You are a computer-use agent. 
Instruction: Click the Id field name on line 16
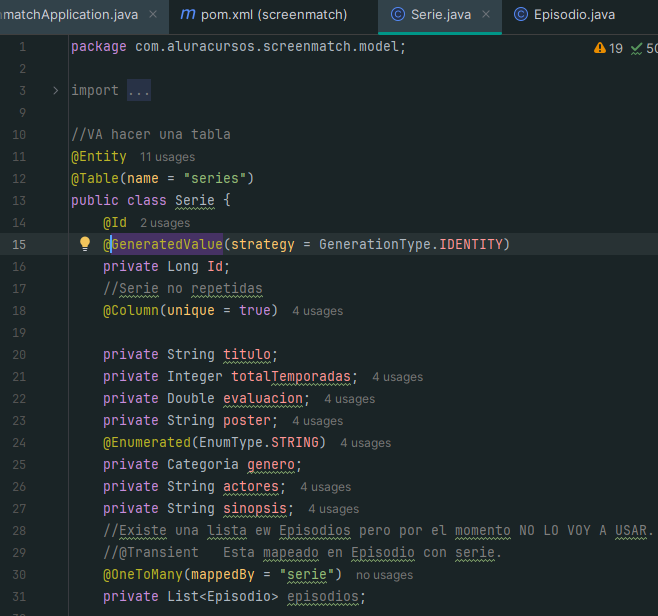coord(214,266)
